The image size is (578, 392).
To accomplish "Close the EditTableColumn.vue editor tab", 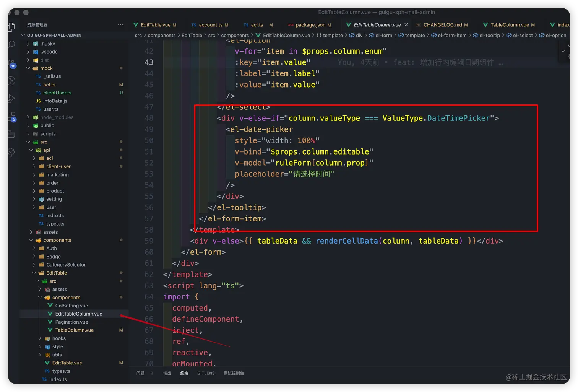I will (406, 24).
